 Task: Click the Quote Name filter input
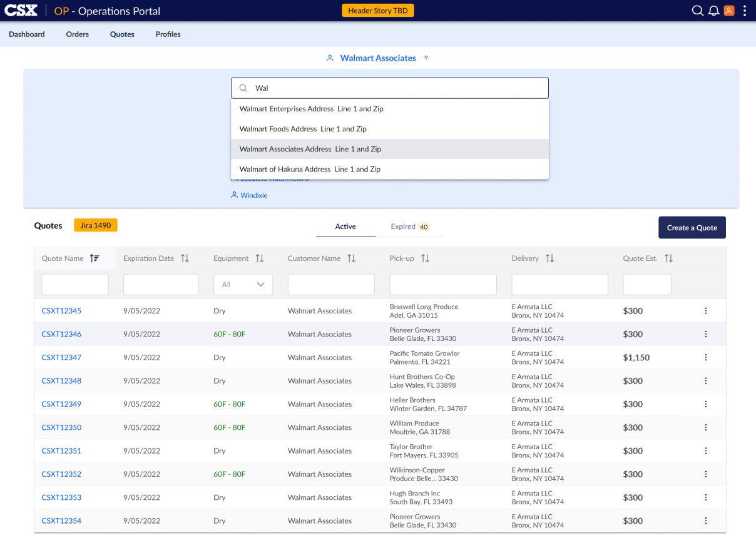[x=75, y=285]
